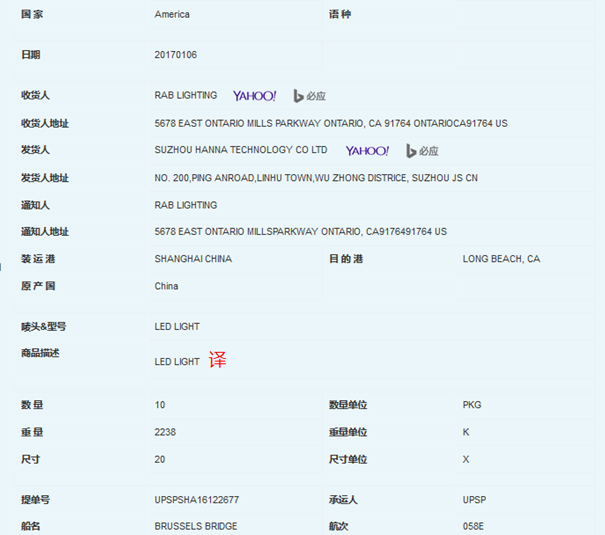Screen dimensions: 605x535
Task: Click the 国家 field label
Action: point(32,14)
